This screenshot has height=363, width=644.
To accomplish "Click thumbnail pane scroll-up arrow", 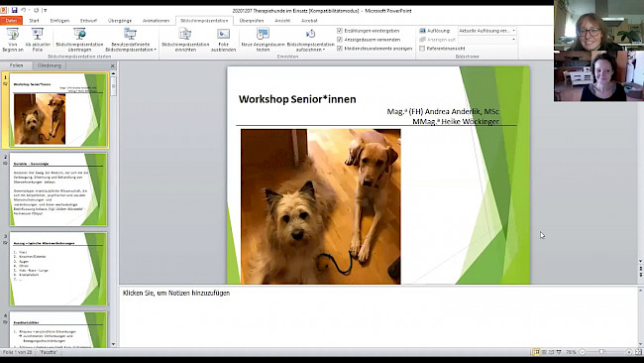I will pyautogui.click(x=113, y=73).
